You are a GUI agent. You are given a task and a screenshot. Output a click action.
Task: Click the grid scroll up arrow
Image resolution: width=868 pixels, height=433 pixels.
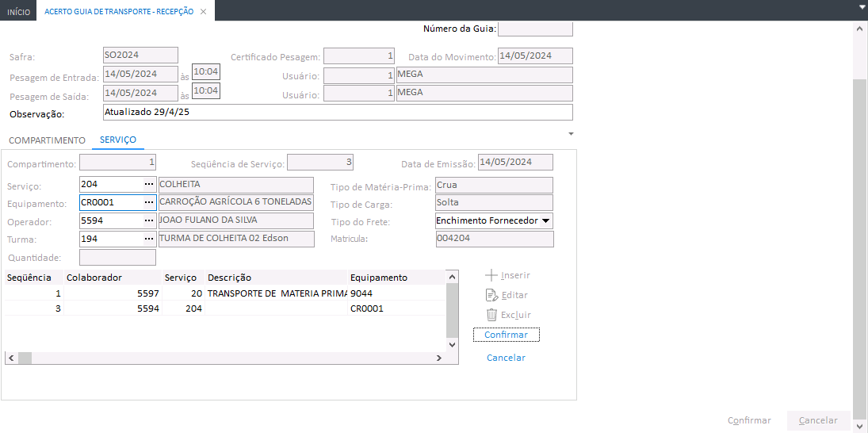point(453,276)
